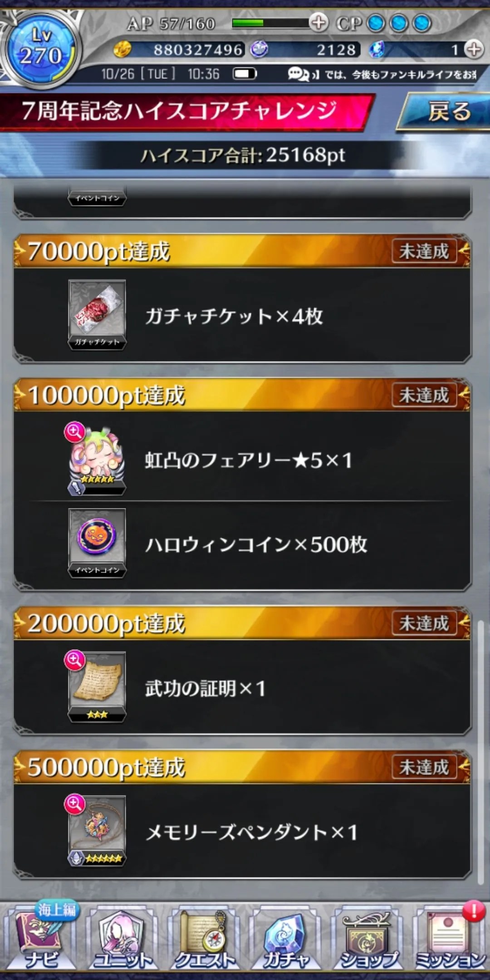Click the reward list vertical scrollbar
Image resolution: width=490 pixels, height=980 pixels.
[480, 753]
